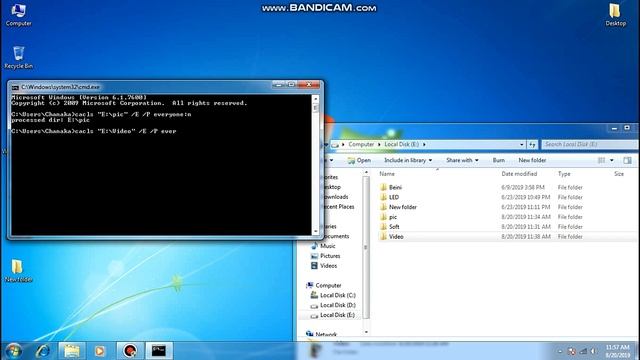
Task: Click the LED folder icon
Action: click(383, 197)
